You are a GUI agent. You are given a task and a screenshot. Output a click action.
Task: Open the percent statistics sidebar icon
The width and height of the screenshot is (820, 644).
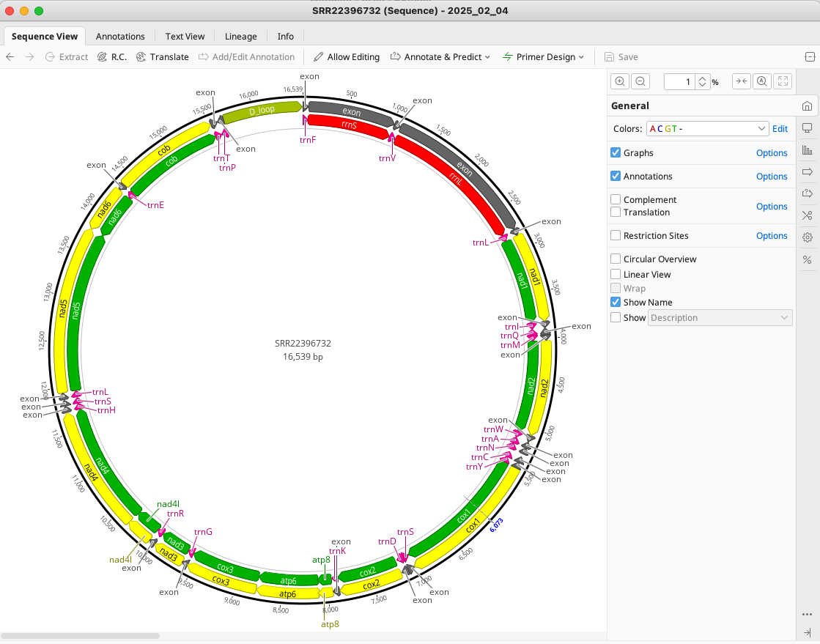[807, 260]
